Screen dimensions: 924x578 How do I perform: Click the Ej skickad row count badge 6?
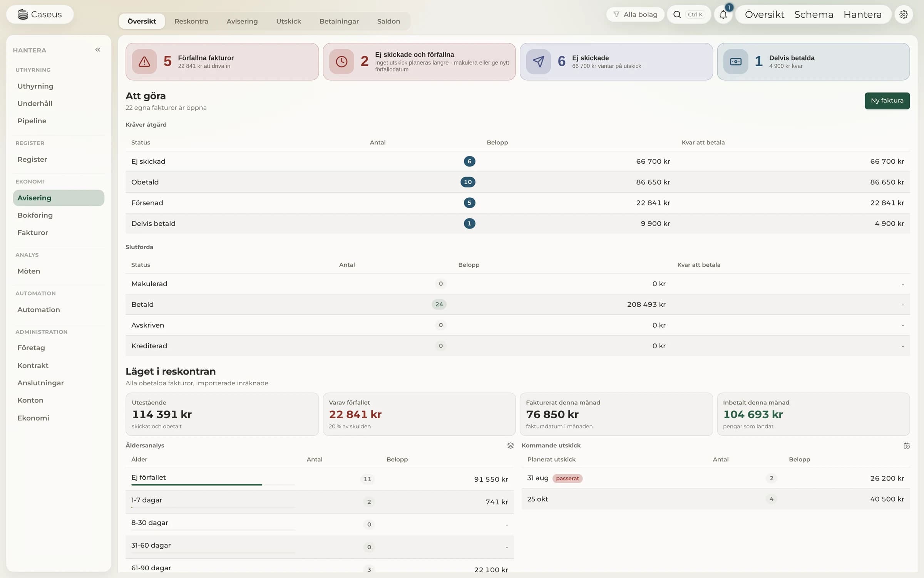click(469, 161)
